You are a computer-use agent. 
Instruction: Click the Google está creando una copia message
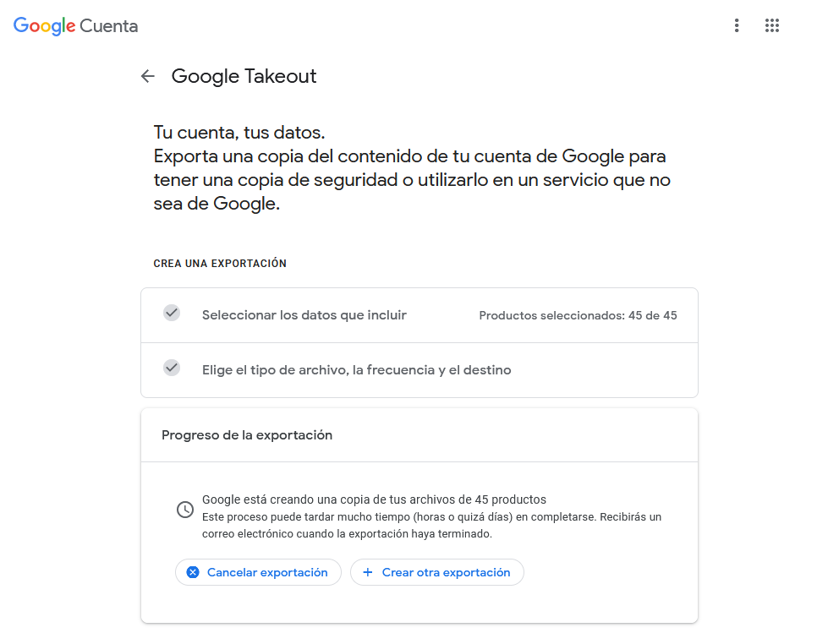(x=374, y=499)
